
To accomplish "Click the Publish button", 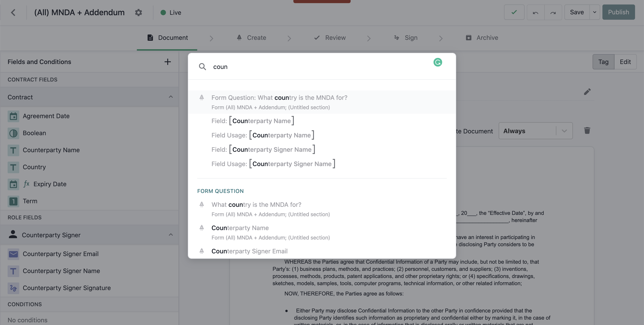I will [x=619, y=12].
